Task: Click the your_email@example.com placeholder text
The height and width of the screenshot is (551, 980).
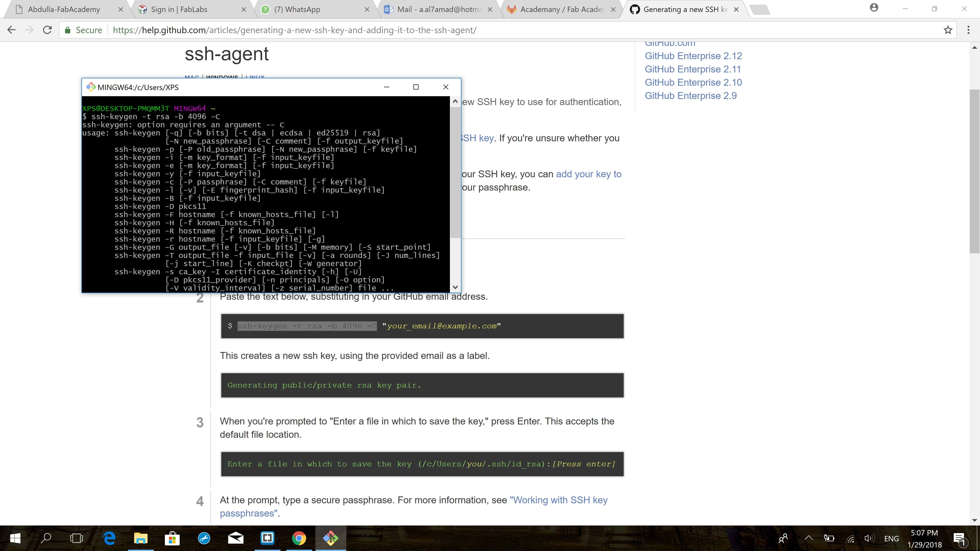Action: [441, 326]
